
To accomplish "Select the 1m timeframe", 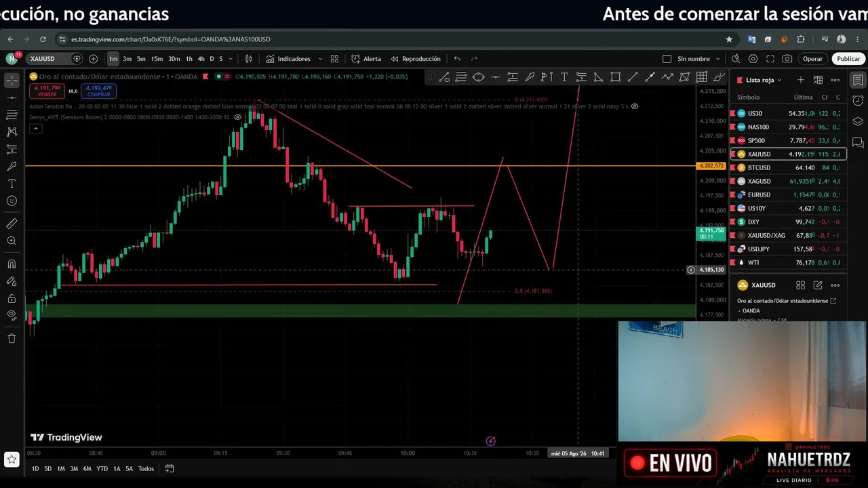I will tap(113, 59).
